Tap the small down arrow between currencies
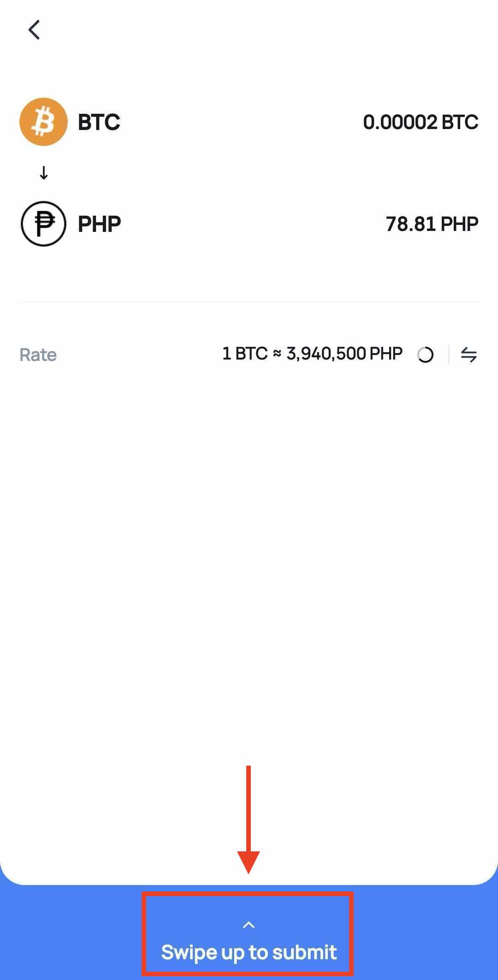This screenshot has height=980, width=498. [x=44, y=173]
